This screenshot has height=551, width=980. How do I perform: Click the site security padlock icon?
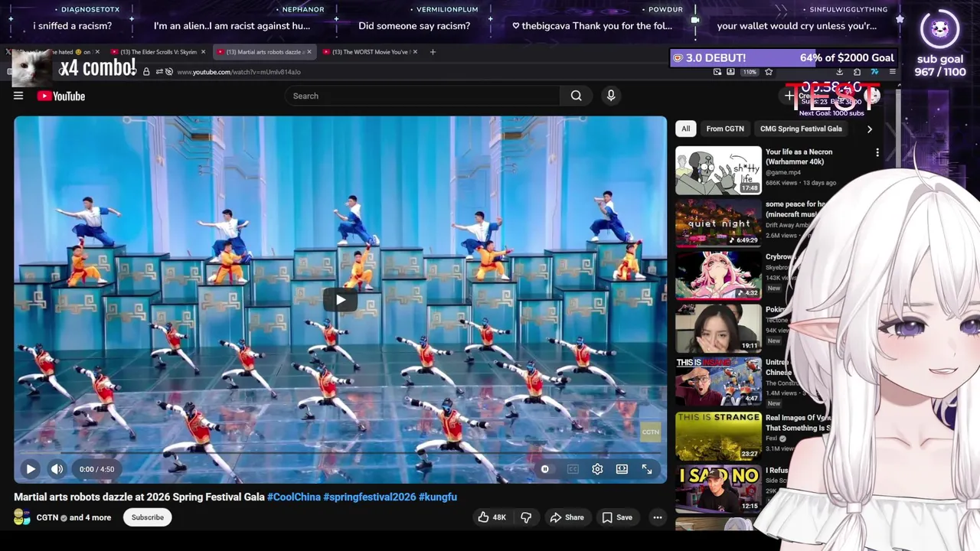point(146,72)
